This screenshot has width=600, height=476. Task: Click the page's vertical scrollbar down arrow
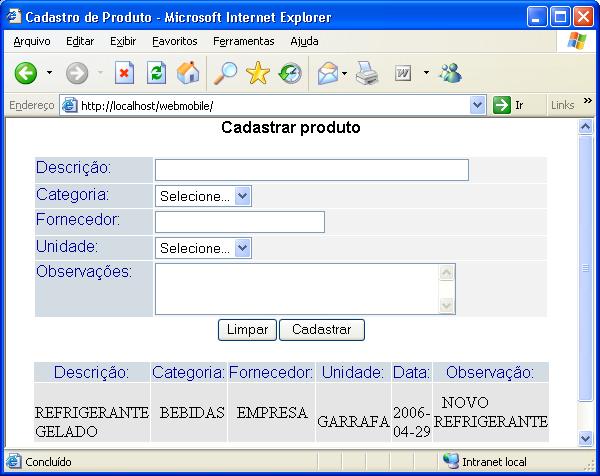coord(586,437)
